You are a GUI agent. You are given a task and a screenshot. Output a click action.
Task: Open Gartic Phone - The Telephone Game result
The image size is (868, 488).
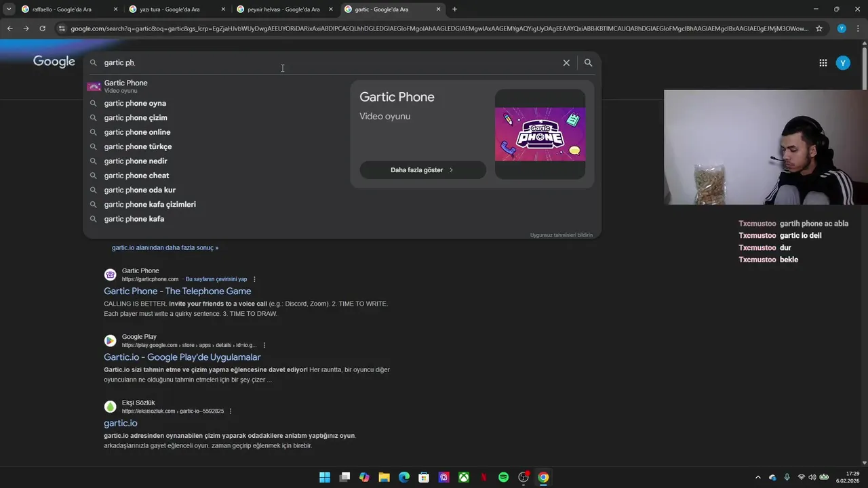pyautogui.click(x=177, y=291)
